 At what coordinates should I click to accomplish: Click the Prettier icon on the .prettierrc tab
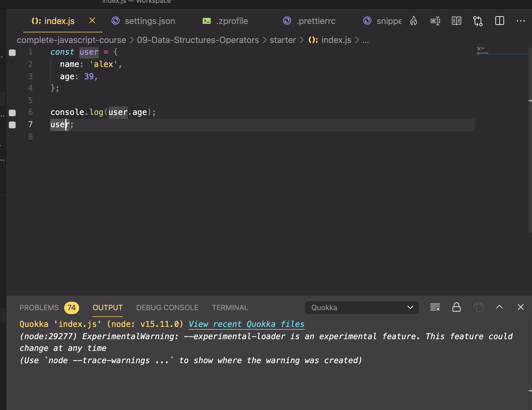(x=287, y=21)
